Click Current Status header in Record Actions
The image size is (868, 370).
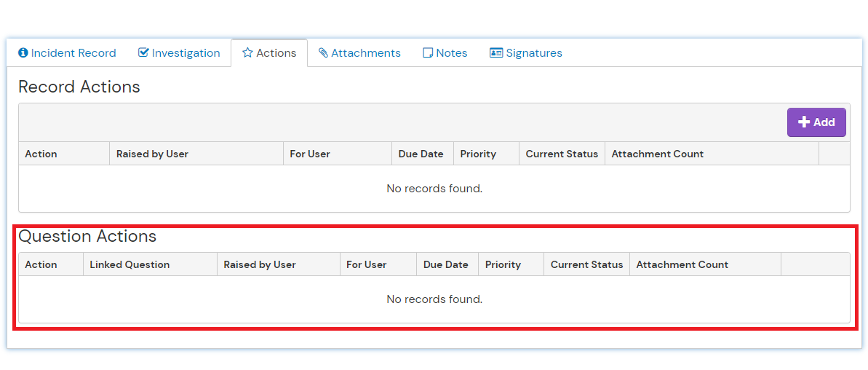(x=562, y=154)
